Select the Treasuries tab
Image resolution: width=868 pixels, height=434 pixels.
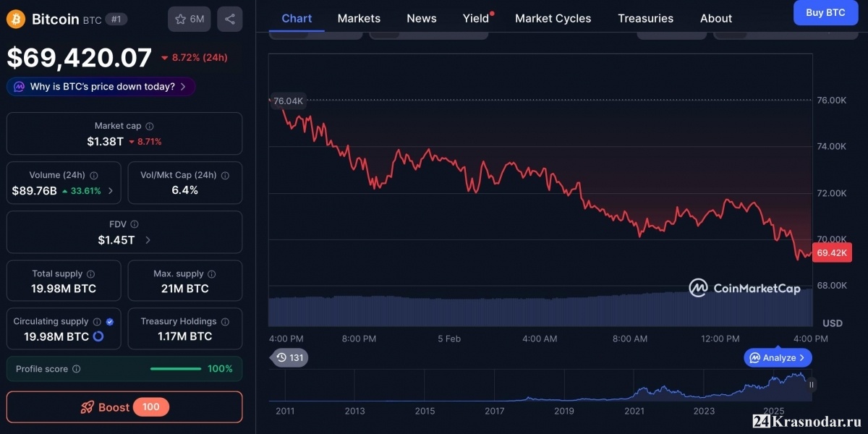click(x=645, y=18)
